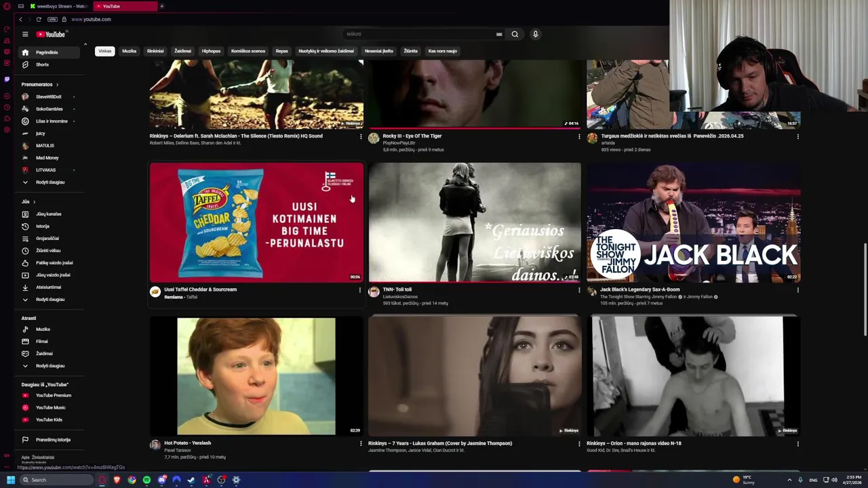
Task: Play the Taffel Cheddar ad thumbnail
Action: (256, 222)
